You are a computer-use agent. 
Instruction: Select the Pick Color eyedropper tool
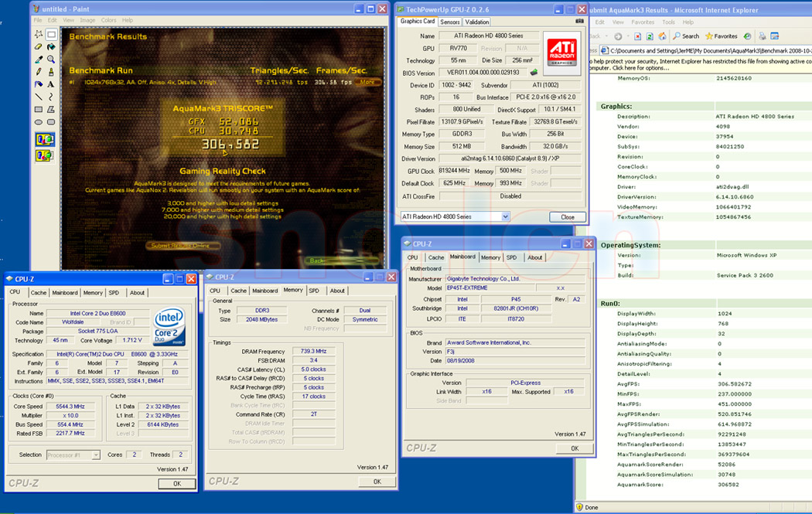39,59
